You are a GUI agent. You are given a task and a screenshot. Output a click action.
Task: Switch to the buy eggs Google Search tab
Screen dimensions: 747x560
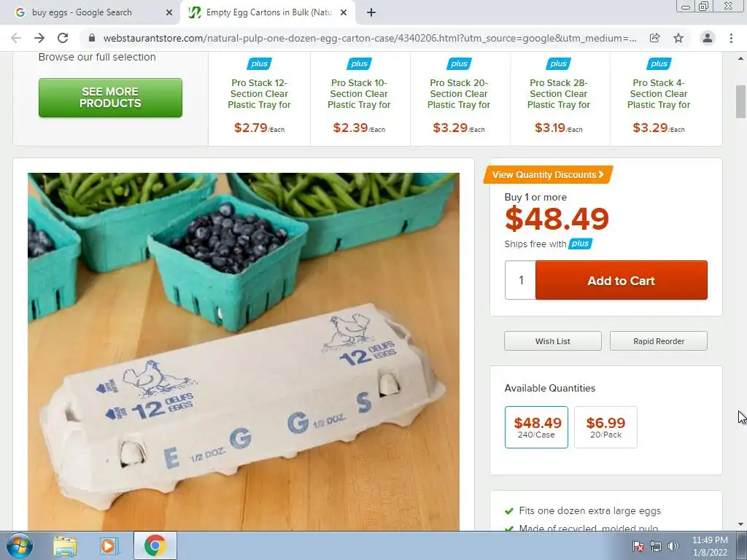pyautogui.click(x=82, y=12)
